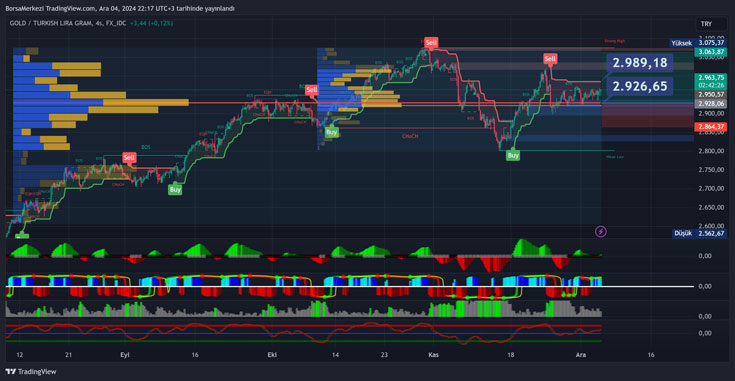The width and height of the screenshot is (735, 381).
Task: Click the 14 date on time axis
Action: pos(335,355)
